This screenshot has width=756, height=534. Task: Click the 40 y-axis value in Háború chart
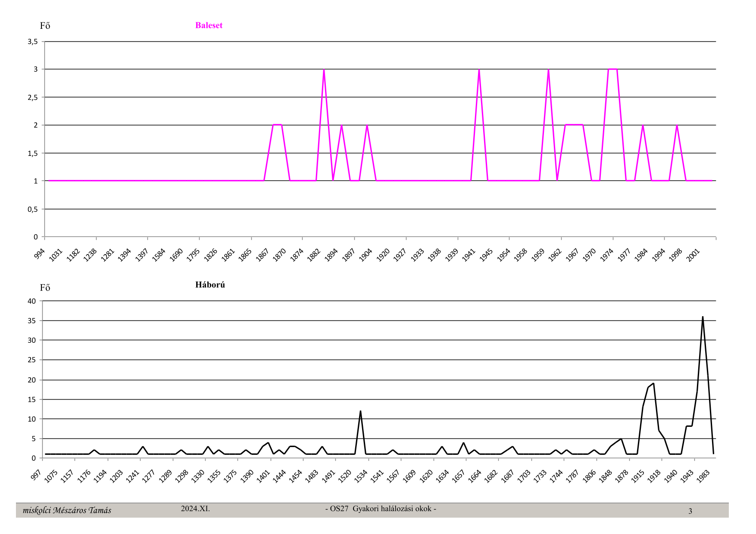coord(32,301)
